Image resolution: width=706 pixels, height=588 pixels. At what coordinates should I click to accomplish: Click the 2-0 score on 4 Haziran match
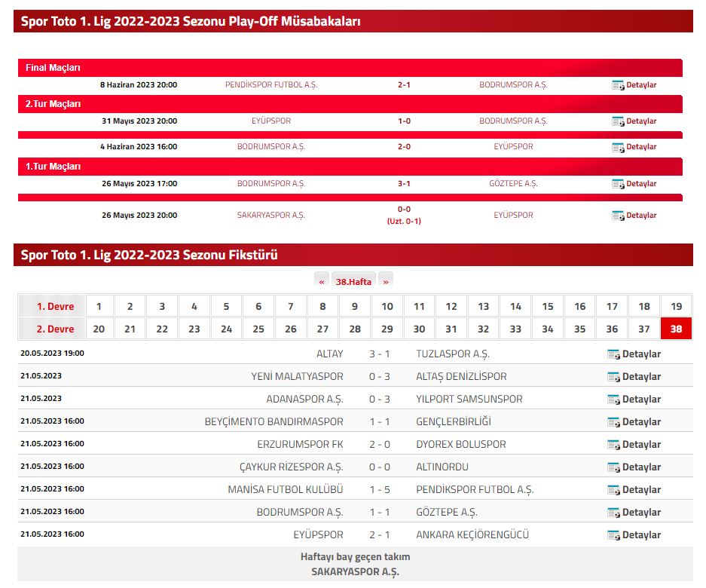tap(404, 147)
